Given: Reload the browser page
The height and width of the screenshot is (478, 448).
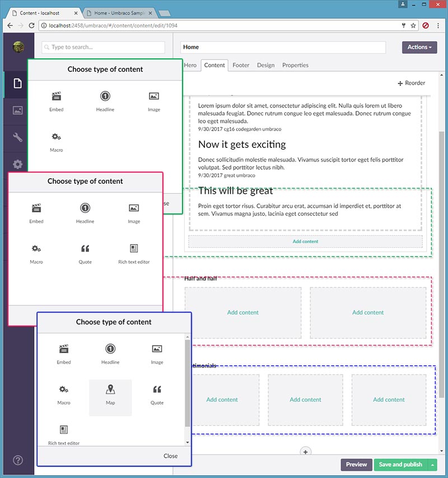Looking at the screenshot, I should tap(31, 26).
